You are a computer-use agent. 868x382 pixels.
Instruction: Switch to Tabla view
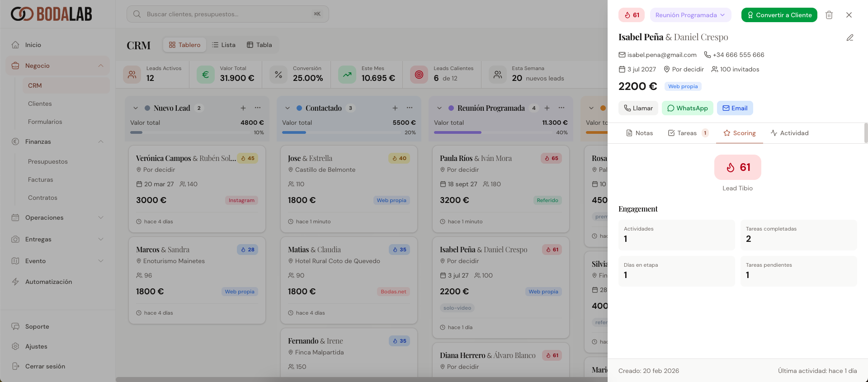tap(259, 45)
